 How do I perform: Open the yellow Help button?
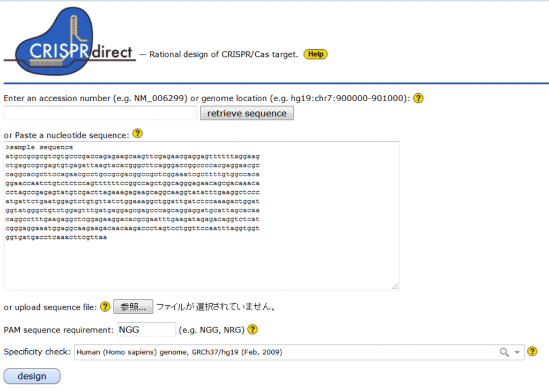(x=315, y=54)
